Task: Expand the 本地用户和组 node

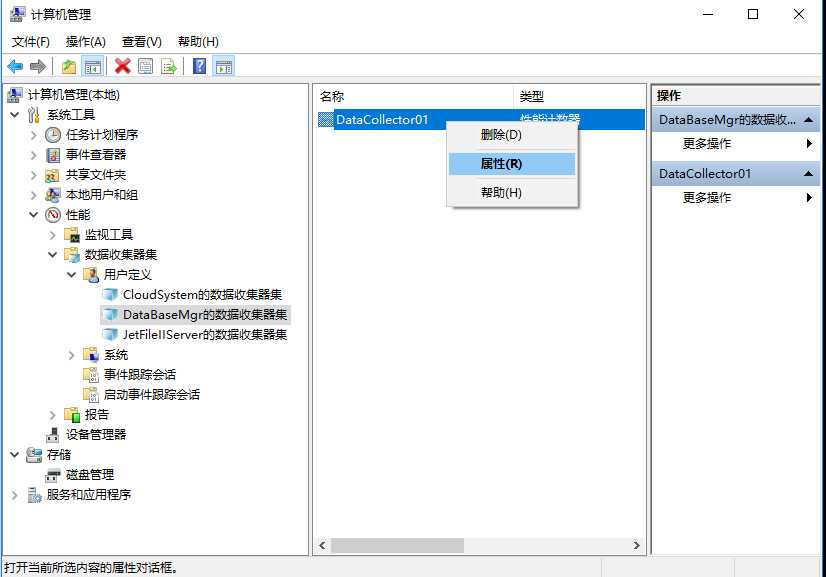Action: [34, 195]
